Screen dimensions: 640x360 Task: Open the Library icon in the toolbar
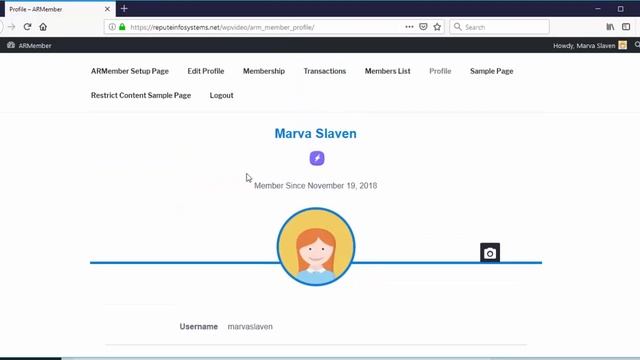pos(610,27)
